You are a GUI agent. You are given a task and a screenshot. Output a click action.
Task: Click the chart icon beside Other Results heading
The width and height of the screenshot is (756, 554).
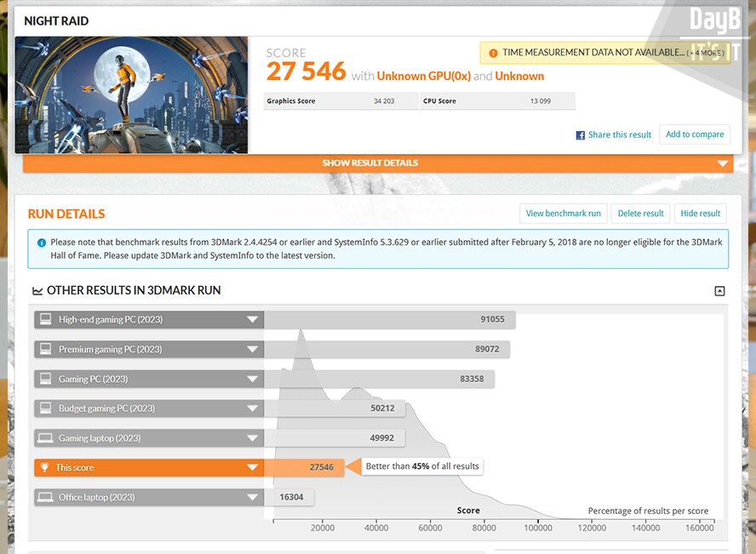point(37,291)
